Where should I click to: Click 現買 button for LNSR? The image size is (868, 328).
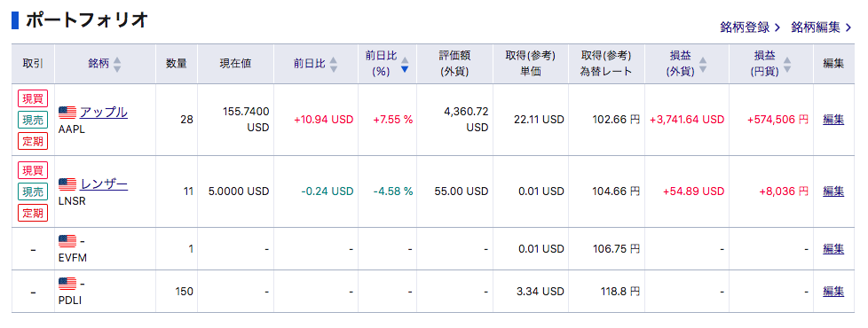pyautogui.click(x=33, y=170)
